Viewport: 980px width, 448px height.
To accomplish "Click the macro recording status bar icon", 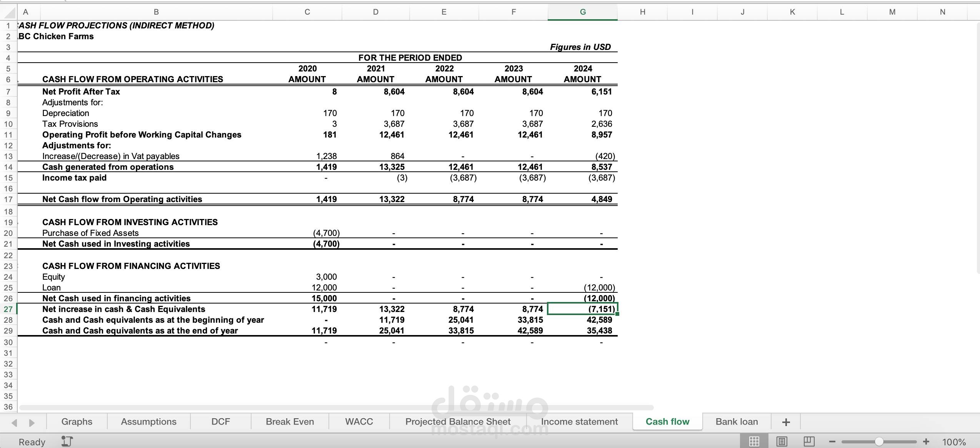I will 67,441.
